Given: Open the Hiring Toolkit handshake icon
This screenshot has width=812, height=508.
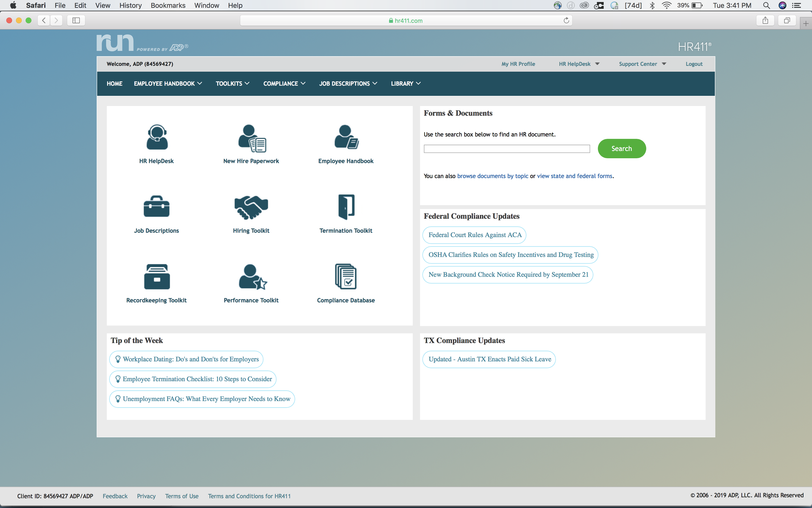Looking at the screenshot, I should [251, 207].
